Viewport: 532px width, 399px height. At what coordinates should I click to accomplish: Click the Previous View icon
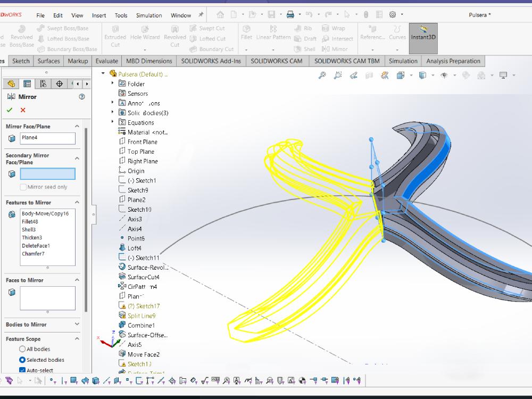point(354,76)
